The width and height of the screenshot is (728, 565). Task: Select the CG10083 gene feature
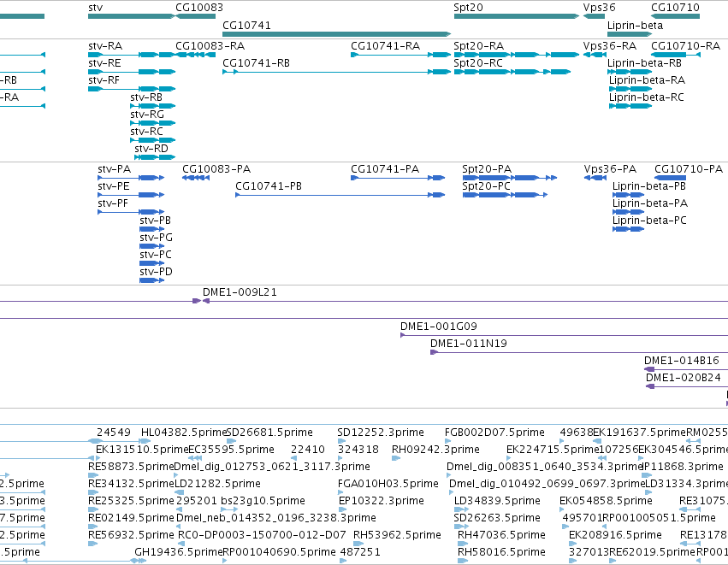click(x=195, y=16)
